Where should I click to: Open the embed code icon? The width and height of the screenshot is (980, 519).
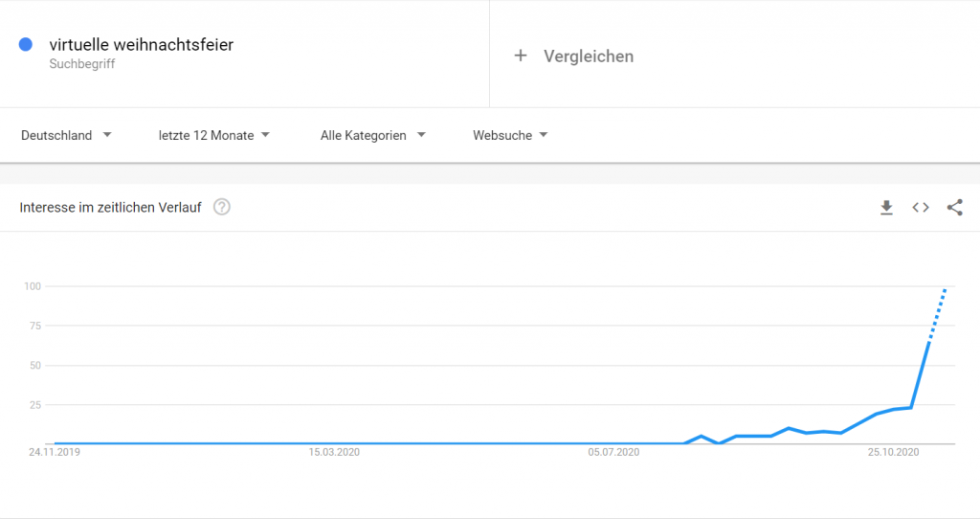920,208
